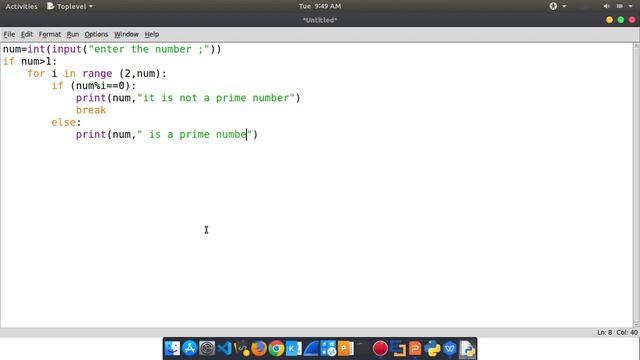Image resolution: width=640 pixels, height=360 pixels.
Task: Click the Activities button in top bar
Action: point(21,6)
